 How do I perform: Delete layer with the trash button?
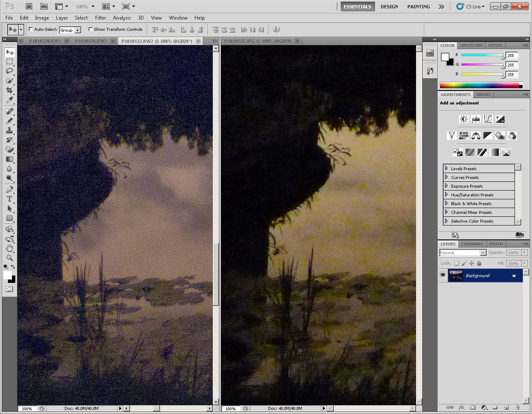pos(517,408)
